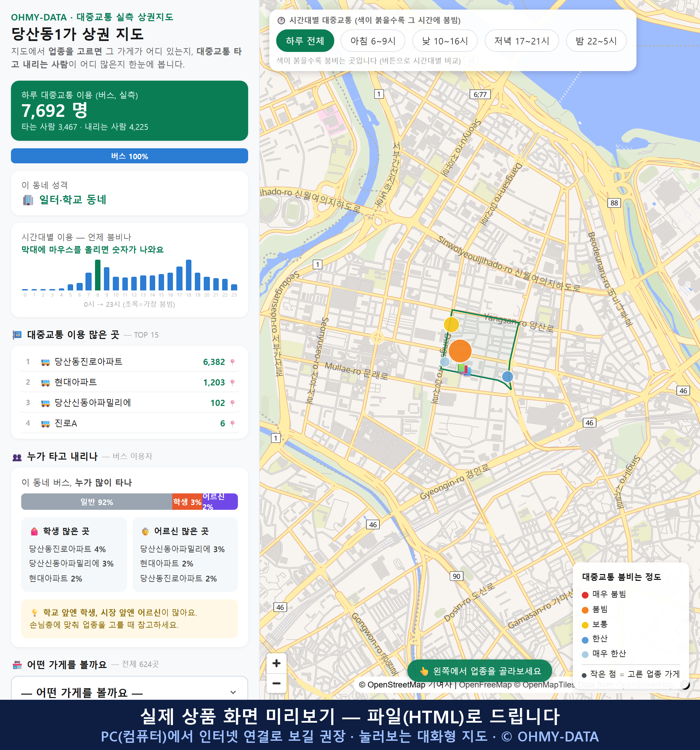Click the clock icon in the 시간대별 대중교통 panel
Image resolution: width=700 pixels, height=750 pixels.
(x=281, y=21)
